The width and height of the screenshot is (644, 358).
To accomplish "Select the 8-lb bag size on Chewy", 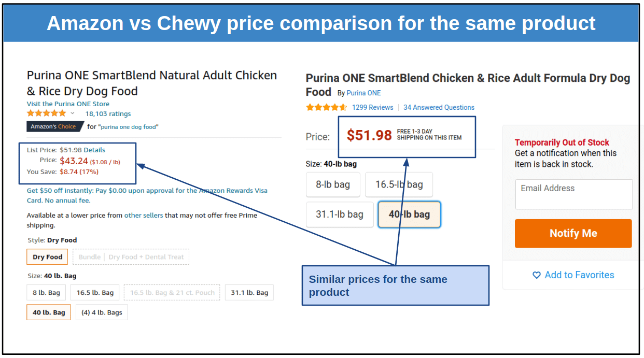I will point(333,184).
